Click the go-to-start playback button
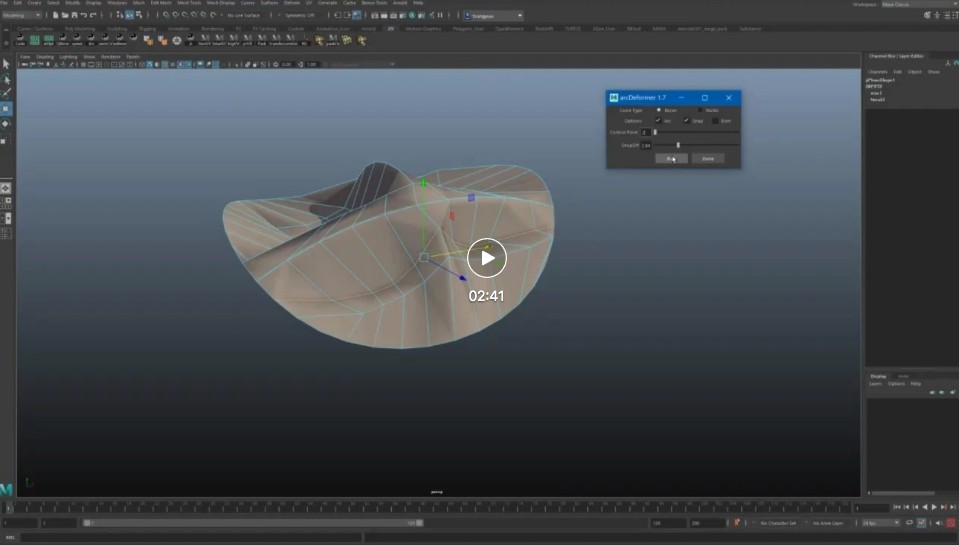This screenshot has height=545, width=959. (896, 508)
